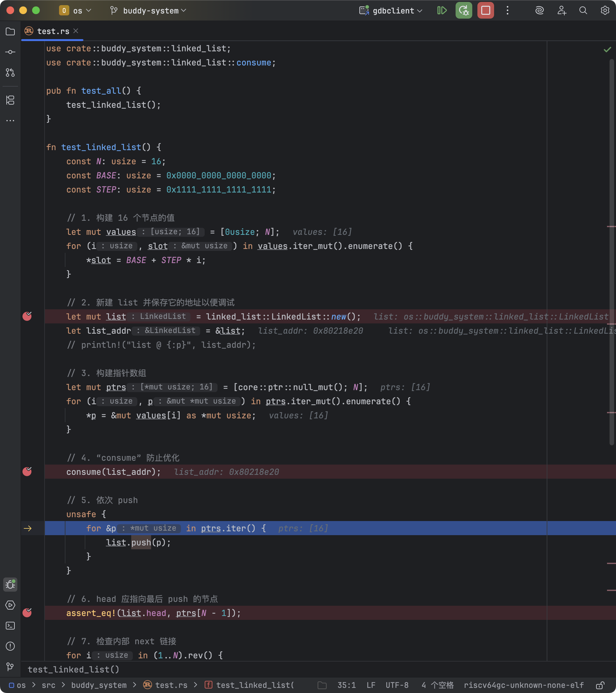Click the inlay hint ': [*mut usize; 16]'
Screen dimensions: 616x693
pyautogui.click(x=172, y=387)
